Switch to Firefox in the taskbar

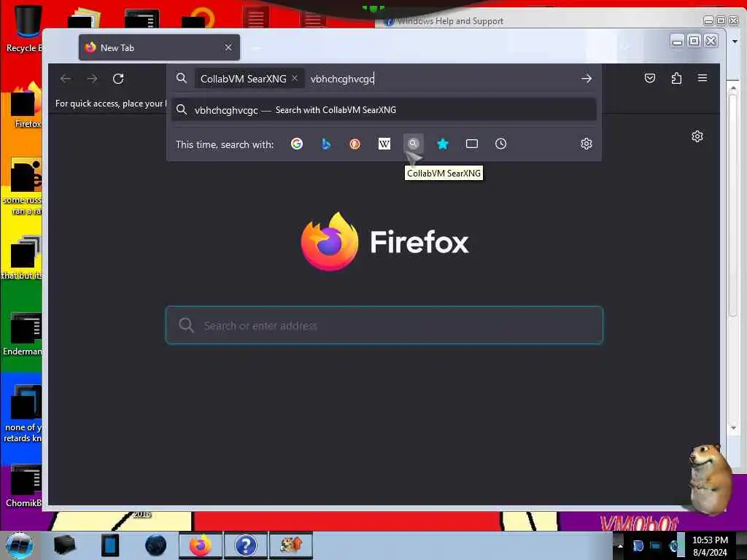[x=201, y=545]
